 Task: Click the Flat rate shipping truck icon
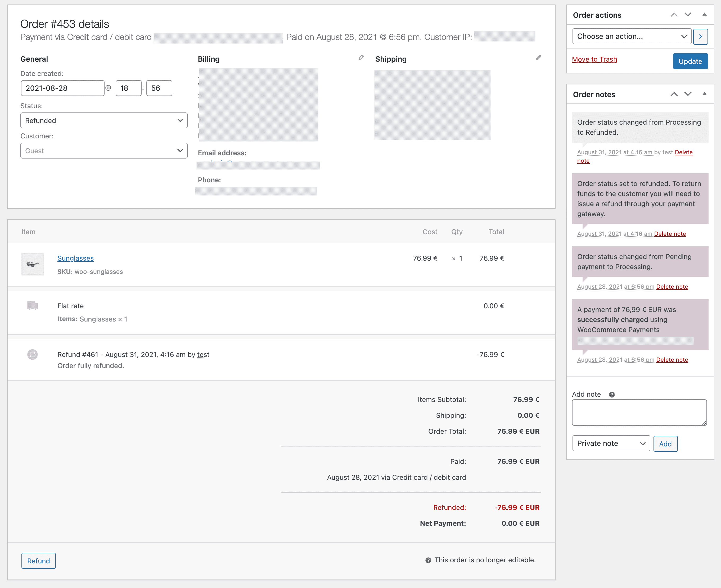(x=33, y=306)
